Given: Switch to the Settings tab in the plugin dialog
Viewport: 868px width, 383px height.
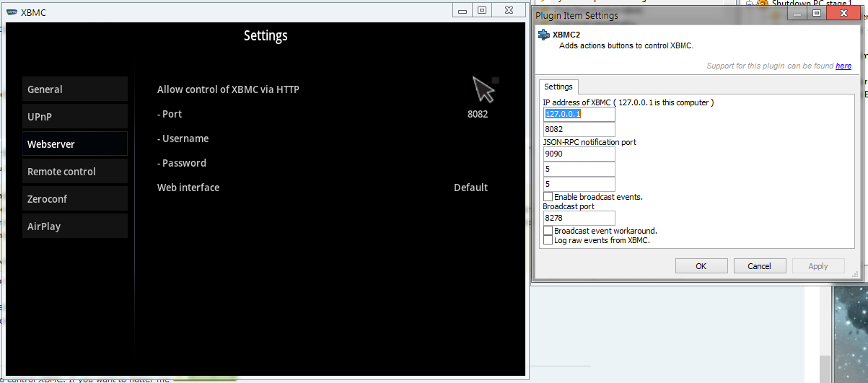Looking at the screenshot, I should [x=558, y=87].
